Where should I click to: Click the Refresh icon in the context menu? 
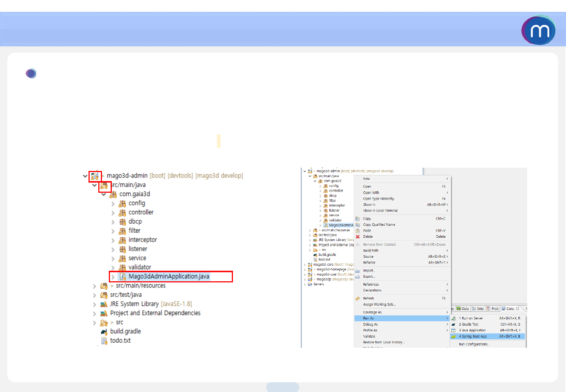point(358,298)
